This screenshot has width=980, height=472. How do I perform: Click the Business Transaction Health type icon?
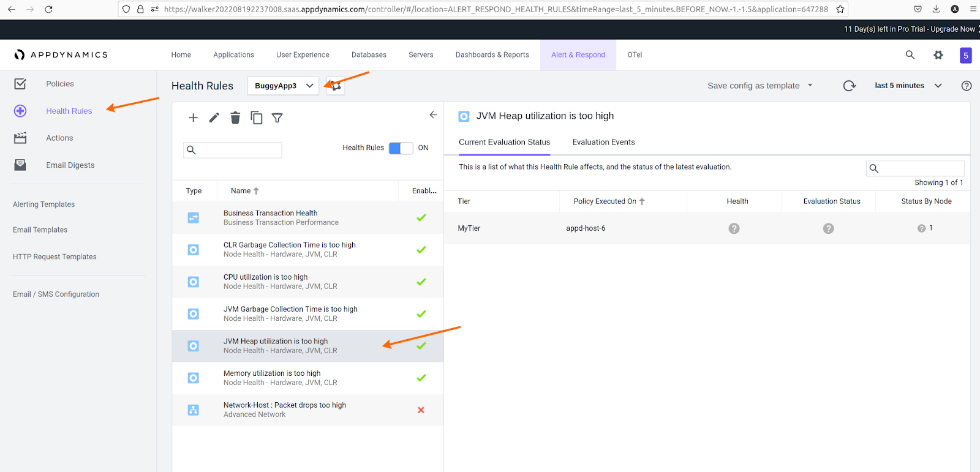click(193, 218)
